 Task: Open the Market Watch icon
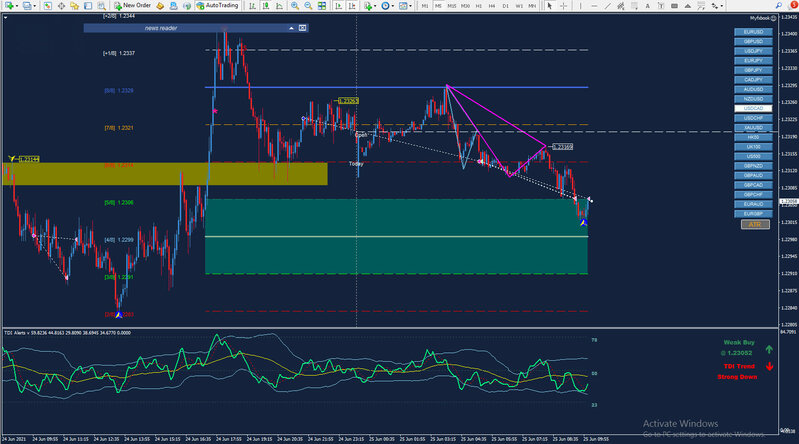pos(47,6)
